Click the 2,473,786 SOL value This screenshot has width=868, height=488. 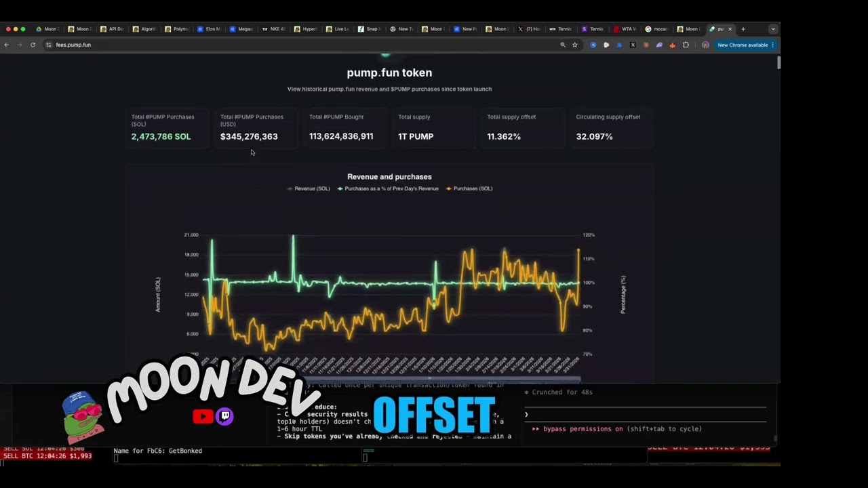pyautogui.click(x=161, y=136)
